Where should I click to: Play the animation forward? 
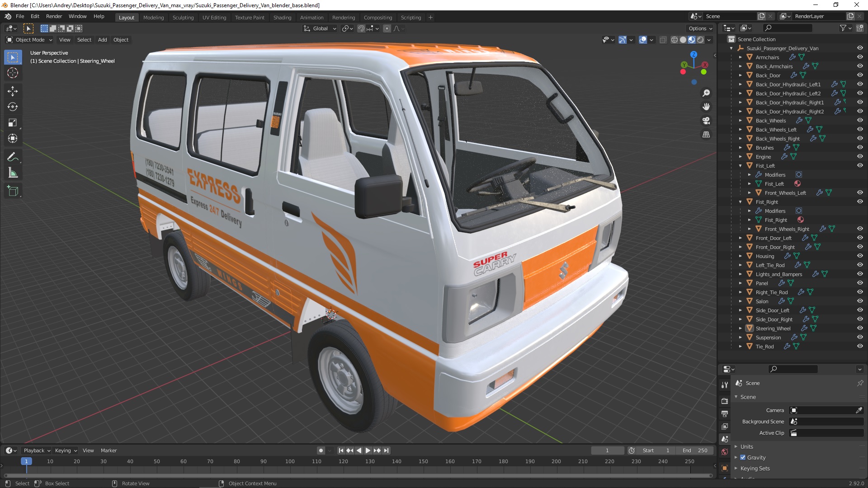pos(368,450)
